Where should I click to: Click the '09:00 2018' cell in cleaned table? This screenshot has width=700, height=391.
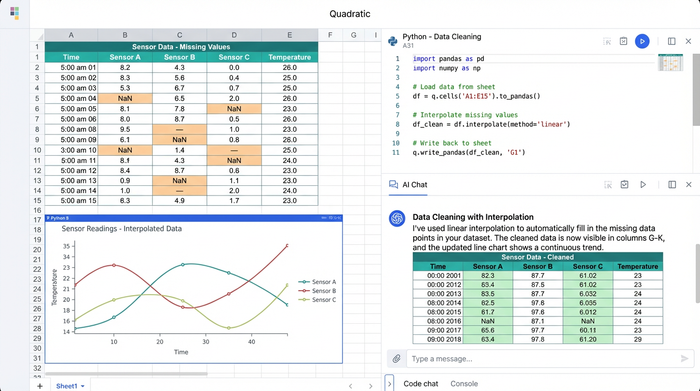coord(438,339)
